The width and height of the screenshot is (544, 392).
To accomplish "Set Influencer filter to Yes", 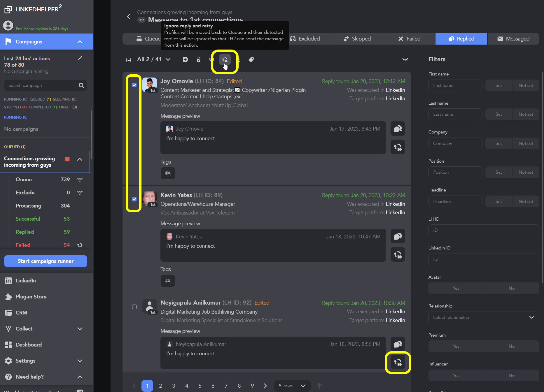I will pos(456,375).
